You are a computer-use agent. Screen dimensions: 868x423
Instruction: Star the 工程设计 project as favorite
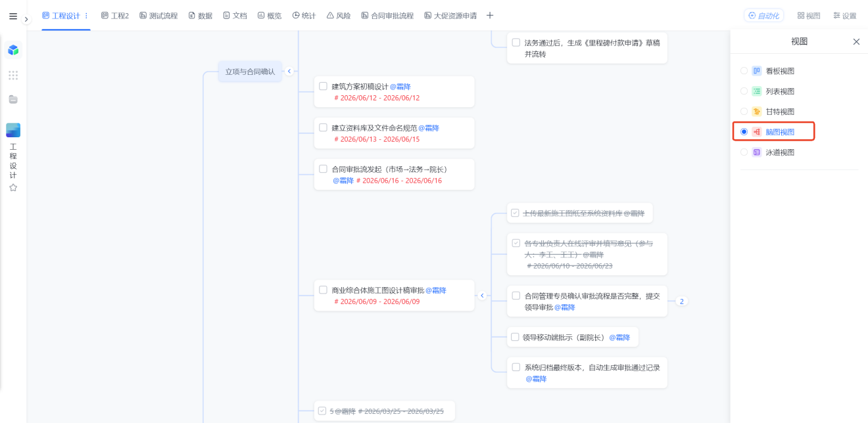tap(13, 187)
